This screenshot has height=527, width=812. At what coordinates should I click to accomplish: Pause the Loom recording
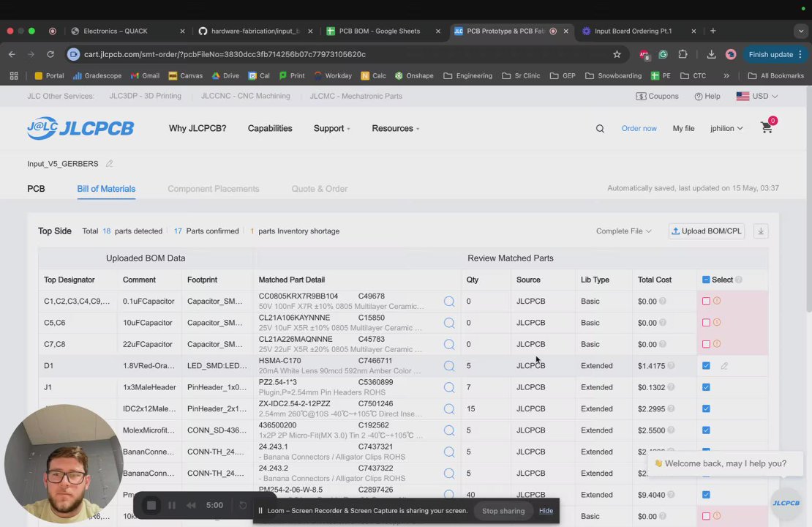[x=172, y=505]
